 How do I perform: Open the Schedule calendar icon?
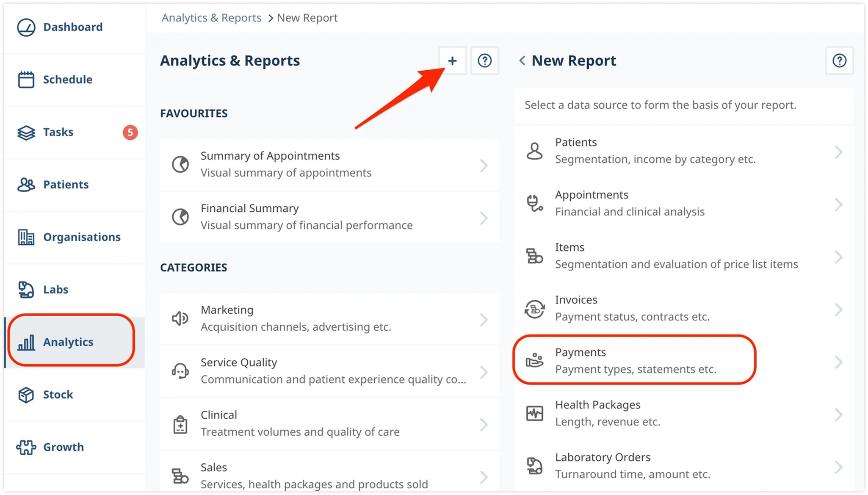click(x=25, y=79)
